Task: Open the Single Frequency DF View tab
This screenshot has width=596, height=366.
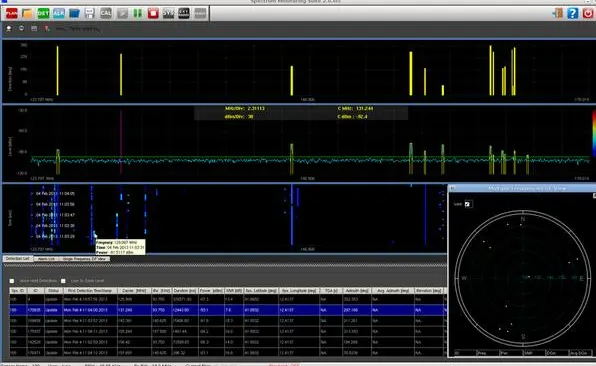Action: [x=84, y=259]
